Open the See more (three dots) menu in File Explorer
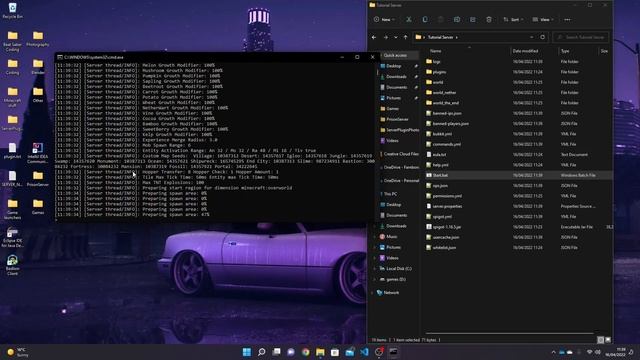The height and width of the screenshot is (360, 640). coord(567,20)
